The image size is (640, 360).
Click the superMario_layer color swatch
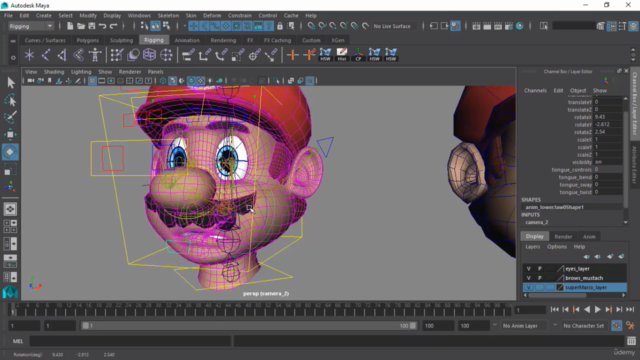560,287
